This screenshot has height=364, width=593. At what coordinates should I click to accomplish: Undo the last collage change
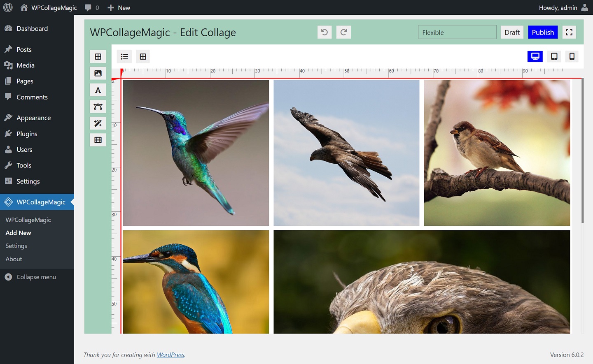tap(324, 32)
